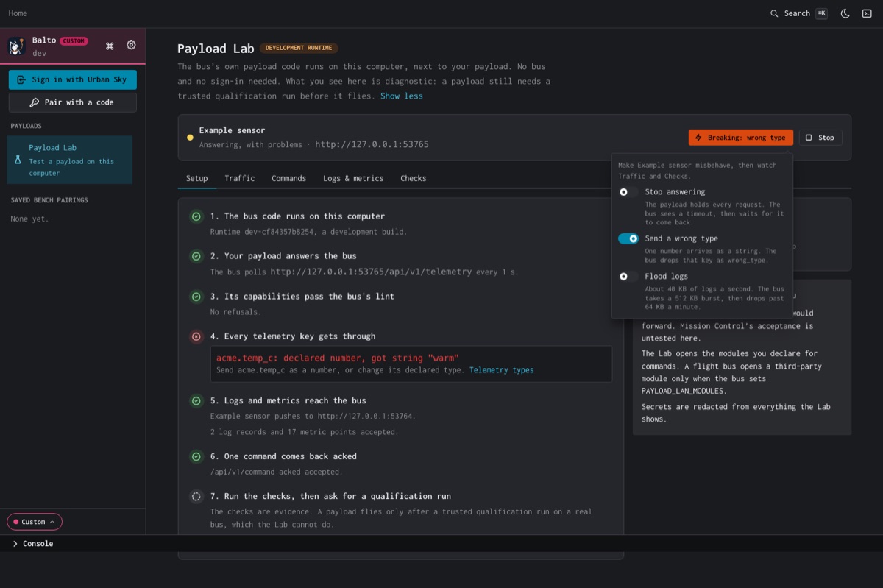Click the acme.temp_c error message

coord(338,358)
